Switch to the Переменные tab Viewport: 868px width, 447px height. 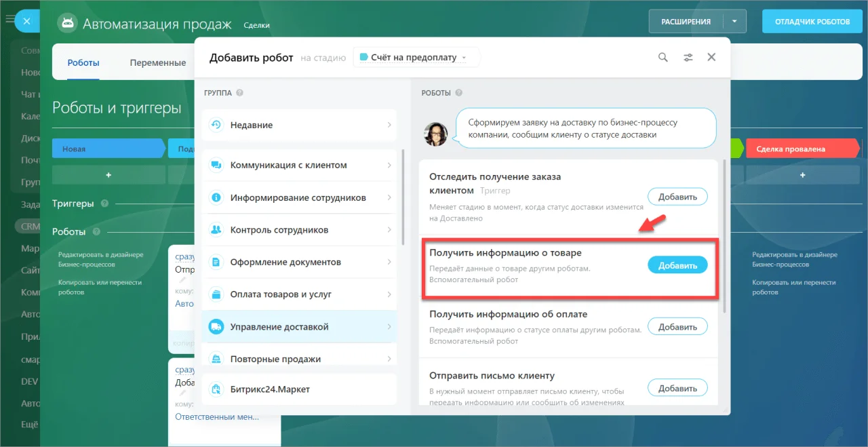click(x=158, y=62)
